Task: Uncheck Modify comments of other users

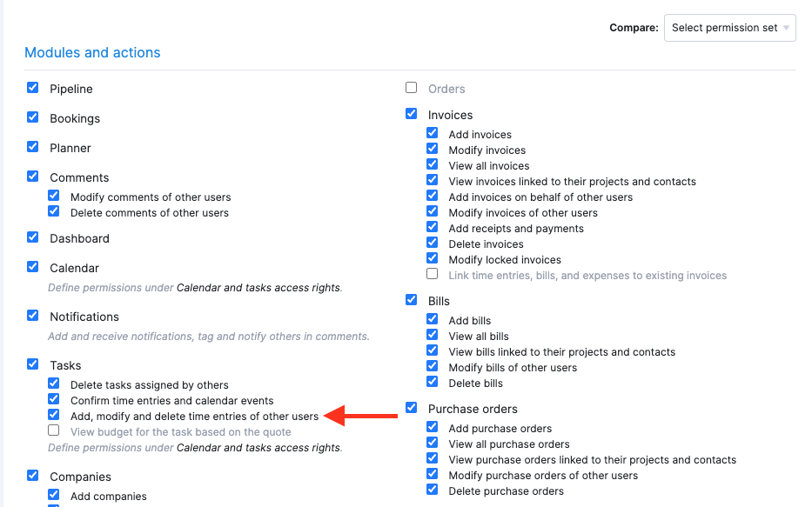Action: click(x=54, y=197)
